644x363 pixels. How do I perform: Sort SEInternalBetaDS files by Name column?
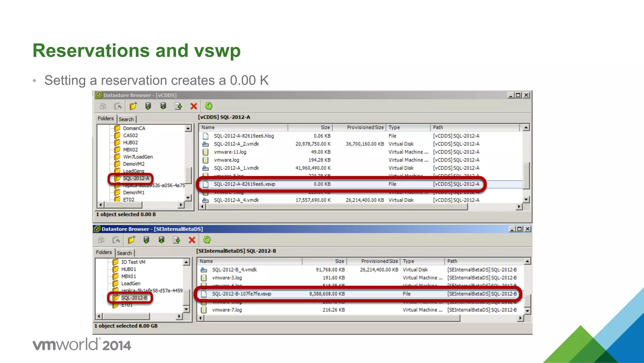coord(250,261)
